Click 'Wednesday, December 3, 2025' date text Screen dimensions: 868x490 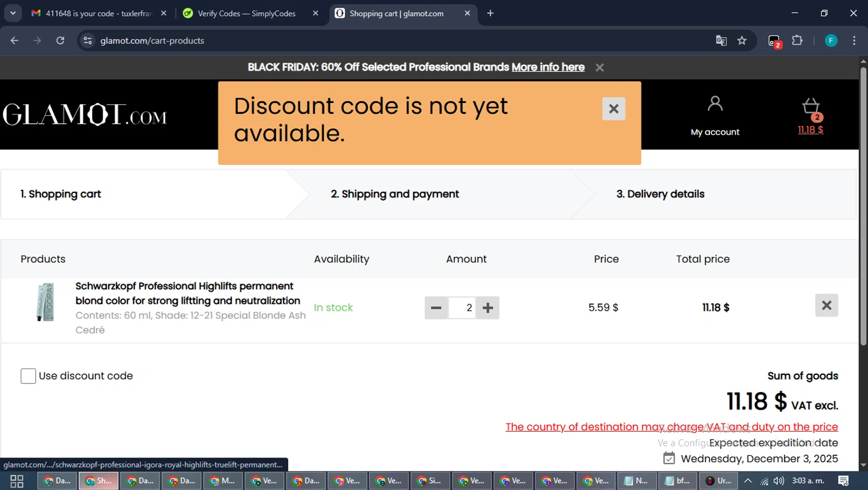[759, 459]
